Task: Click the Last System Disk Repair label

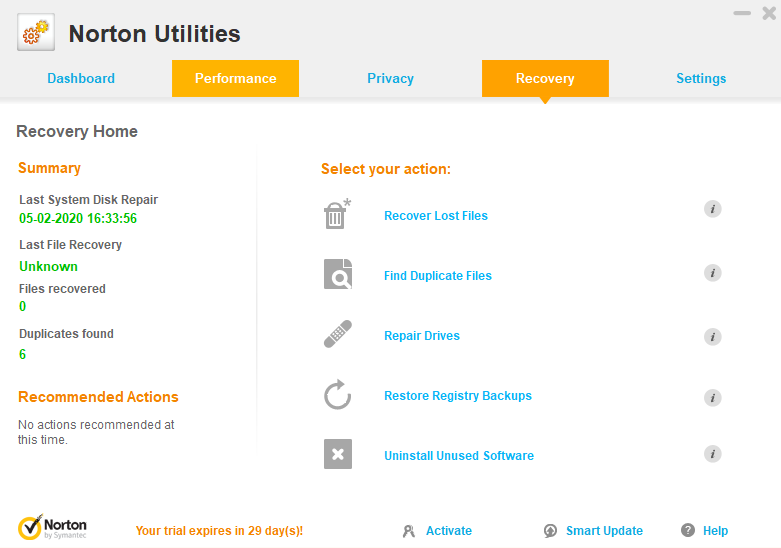Action: tap(88, 200)
